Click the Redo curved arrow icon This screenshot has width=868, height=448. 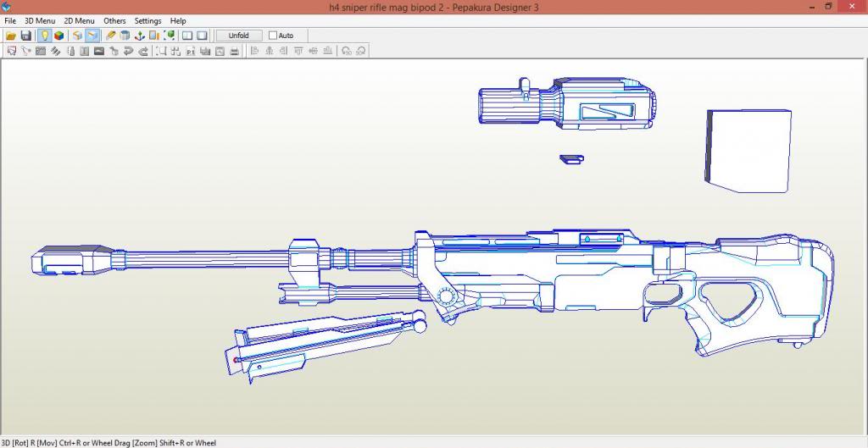click(x=143, y=52)
